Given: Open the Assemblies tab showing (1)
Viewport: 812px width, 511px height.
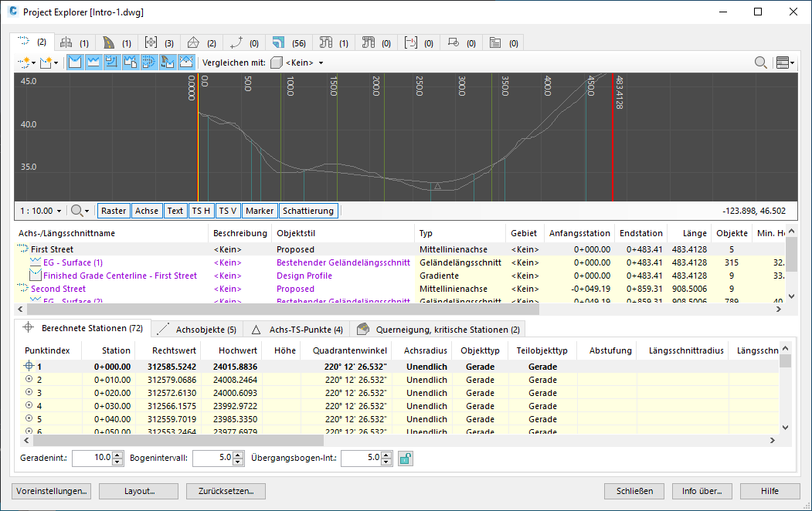Looking at the screenshot, I should (x=75, y=43).
